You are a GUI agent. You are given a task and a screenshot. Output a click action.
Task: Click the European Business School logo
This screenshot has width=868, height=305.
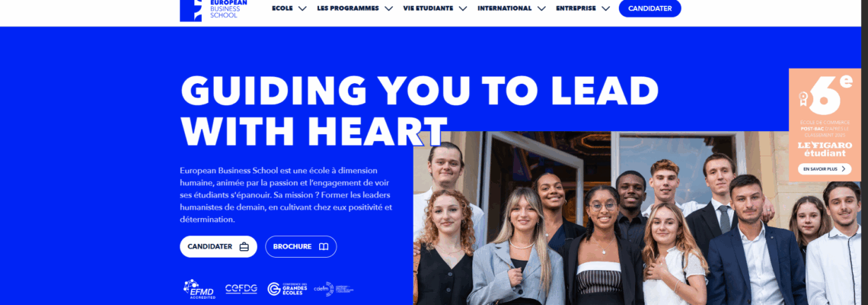point(214,9)
